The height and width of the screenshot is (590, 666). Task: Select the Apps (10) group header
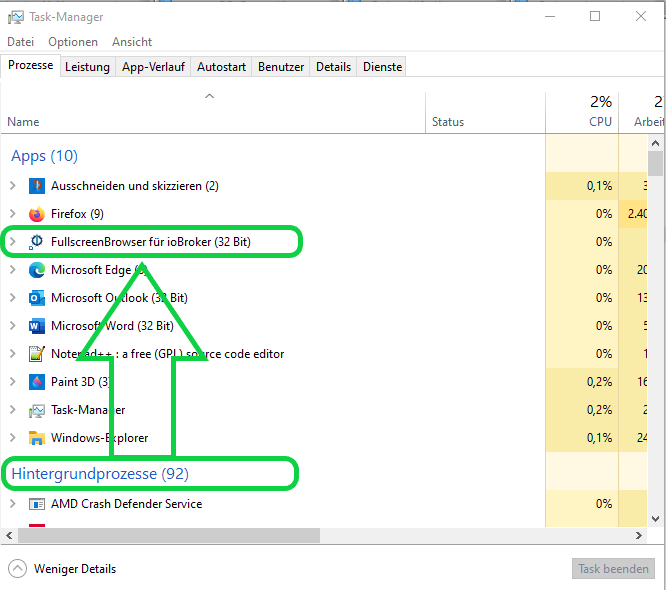45,156
